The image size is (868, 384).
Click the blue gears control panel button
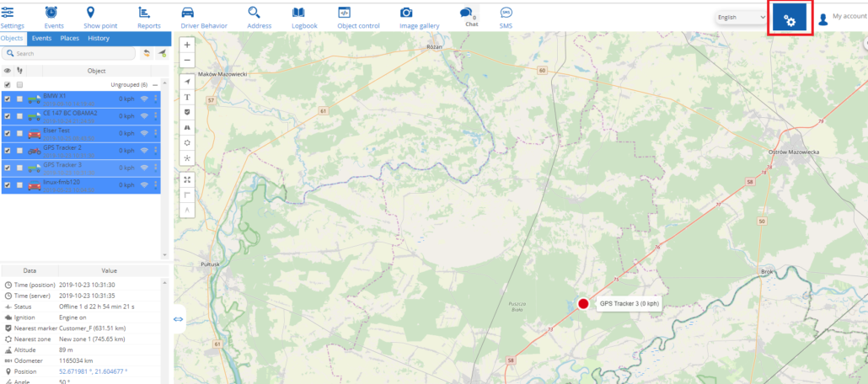tap(790, 19)
